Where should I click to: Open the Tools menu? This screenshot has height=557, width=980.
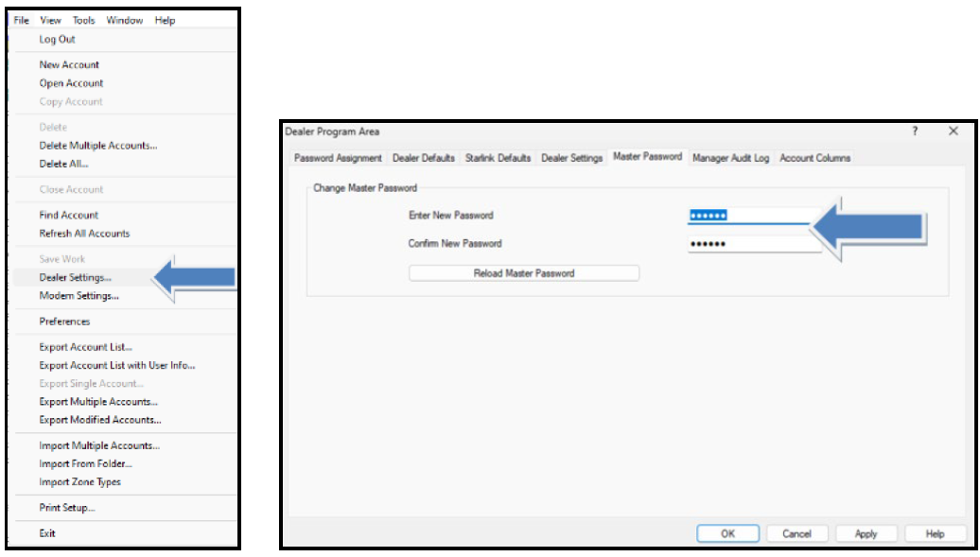pyautogui.click(x=83, y=20)
